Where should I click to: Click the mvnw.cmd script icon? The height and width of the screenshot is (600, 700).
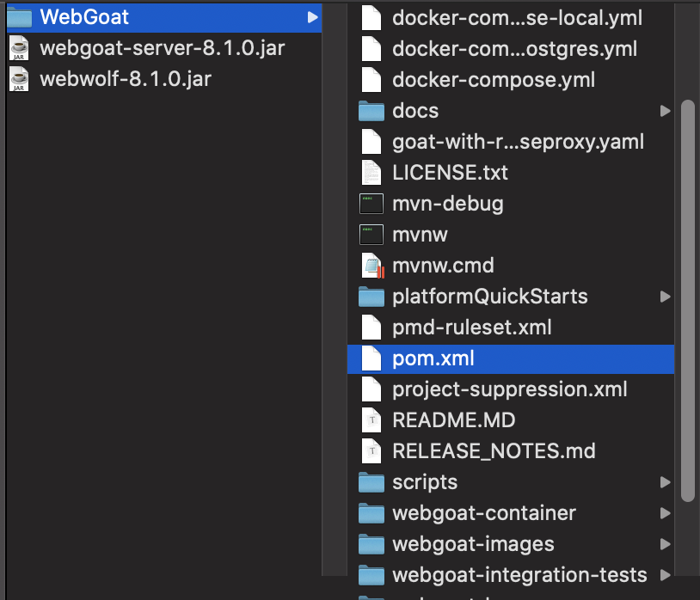(371, 266)
